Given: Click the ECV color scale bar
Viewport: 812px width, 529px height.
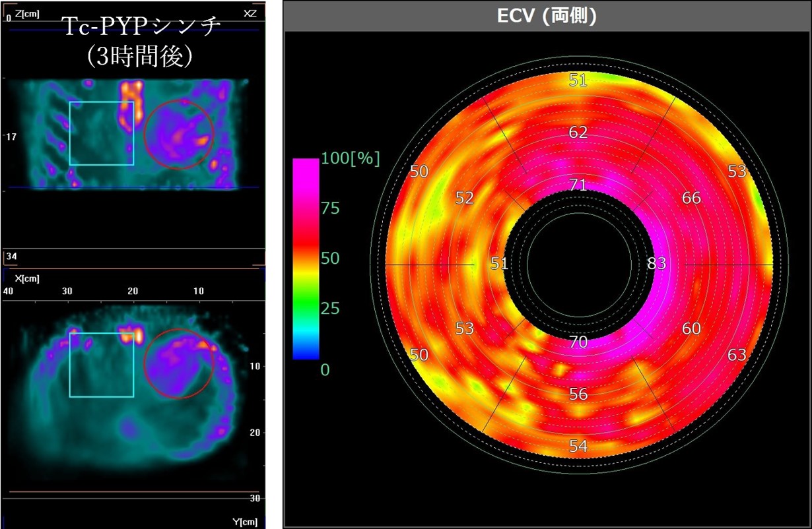Looking at the screenshot, I should point(306,259).
